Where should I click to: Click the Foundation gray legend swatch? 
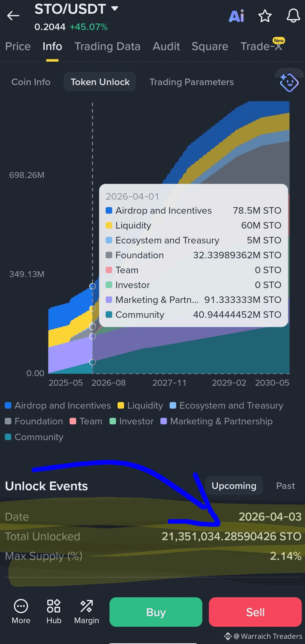8,421
